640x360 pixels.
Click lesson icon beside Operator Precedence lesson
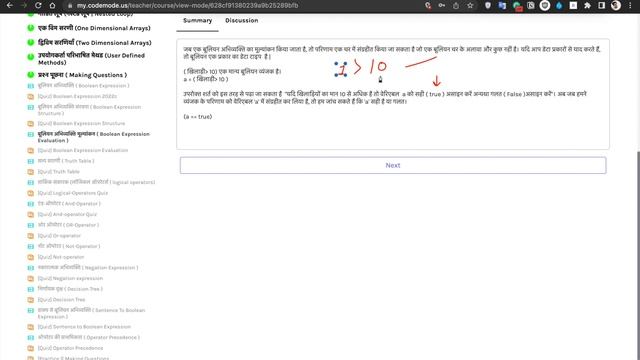(31, 337)
